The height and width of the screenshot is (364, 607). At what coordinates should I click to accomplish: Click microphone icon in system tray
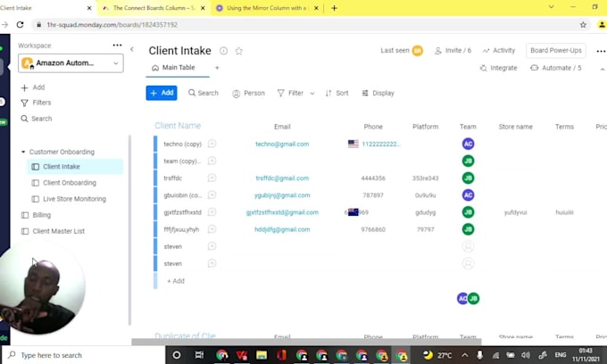point(479,355)
